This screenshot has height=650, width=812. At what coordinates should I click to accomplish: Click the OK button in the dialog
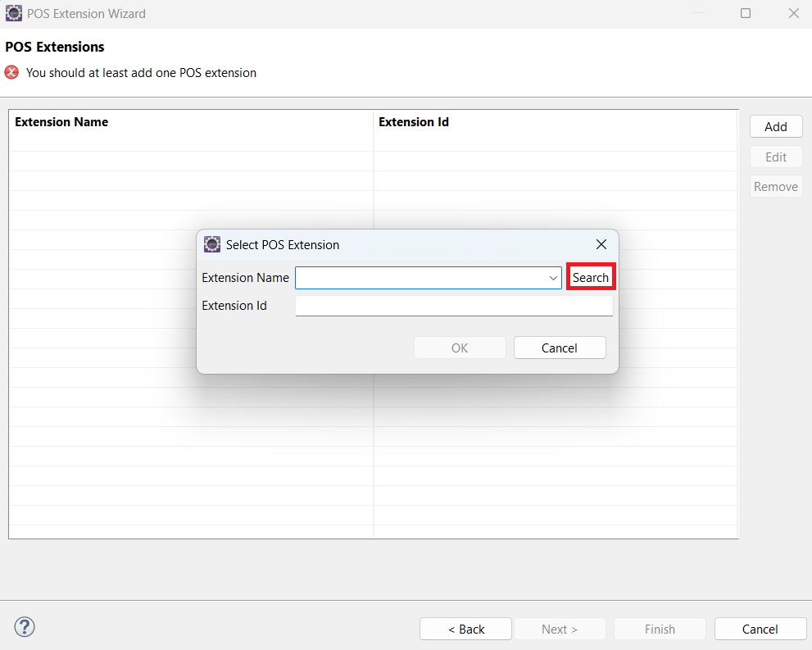(460, 348)
